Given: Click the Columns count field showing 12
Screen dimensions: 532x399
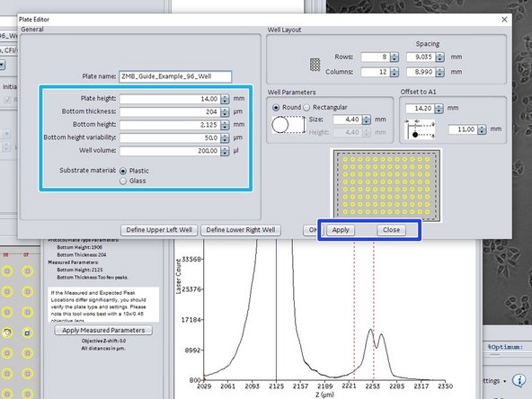Looking at the screenshot, I should [376, 72].
